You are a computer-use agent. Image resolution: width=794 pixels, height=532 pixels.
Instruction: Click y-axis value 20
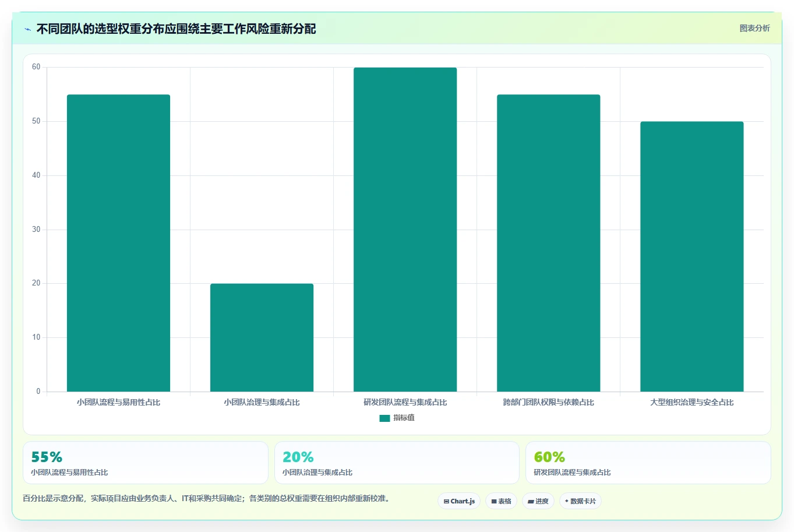click(36, 283)
